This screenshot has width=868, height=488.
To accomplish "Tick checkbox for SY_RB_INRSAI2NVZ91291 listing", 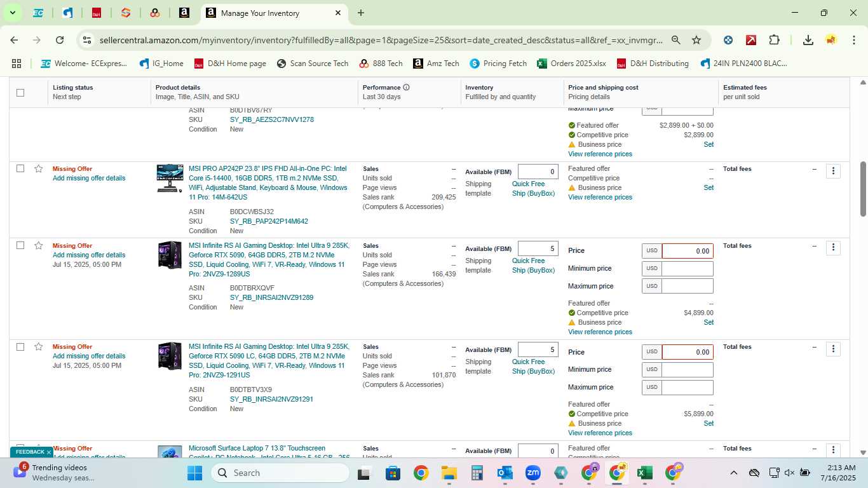I will pyautogui.click(x=20, y=346).
